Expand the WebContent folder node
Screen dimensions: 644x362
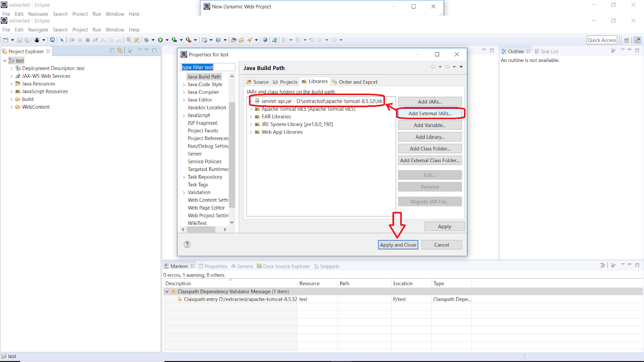(11, 107)
